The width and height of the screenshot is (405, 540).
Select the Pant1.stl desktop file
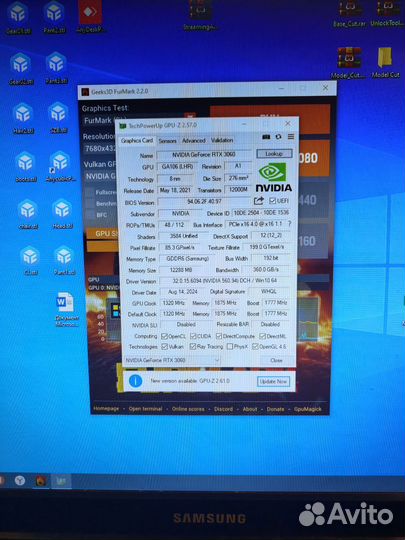(x=64, y=261)
